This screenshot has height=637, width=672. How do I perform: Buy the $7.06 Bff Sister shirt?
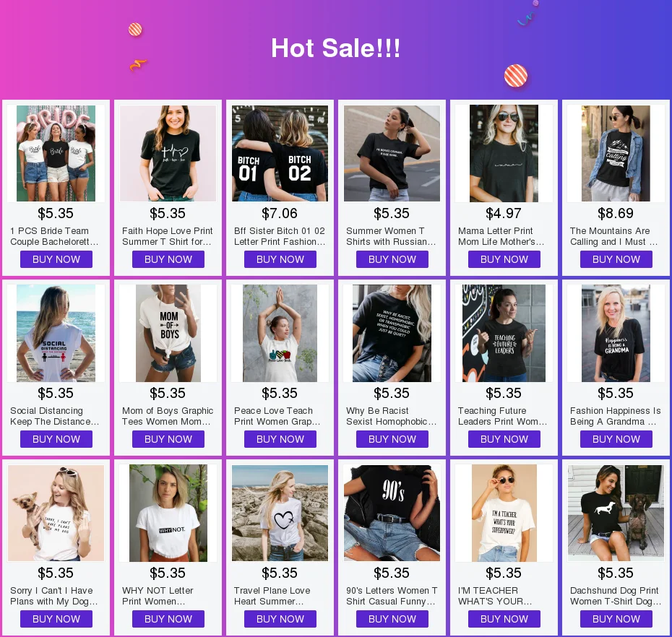(x=280, y=259)
